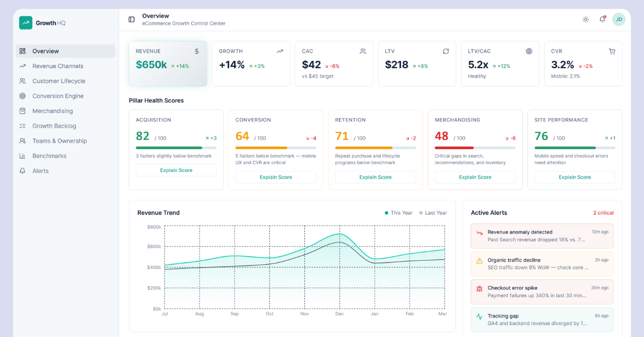Click the shopping cart icon on CVR card
Image resolution: width=644 pixels, height=337 pixels.
tap(612, 52)
